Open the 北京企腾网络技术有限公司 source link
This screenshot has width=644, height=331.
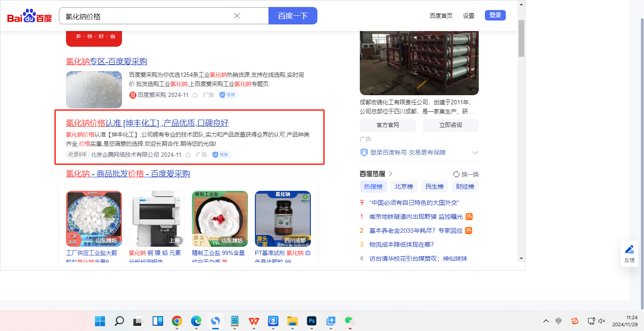(125, 155)
